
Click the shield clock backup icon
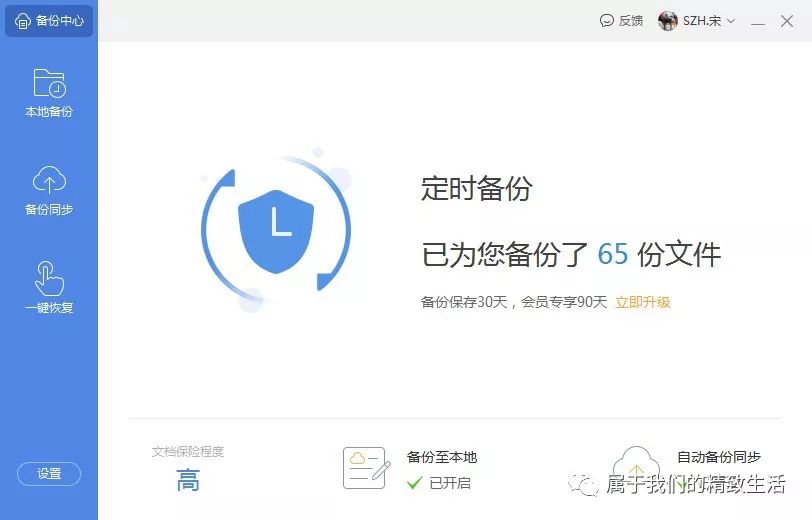[276, 231]
